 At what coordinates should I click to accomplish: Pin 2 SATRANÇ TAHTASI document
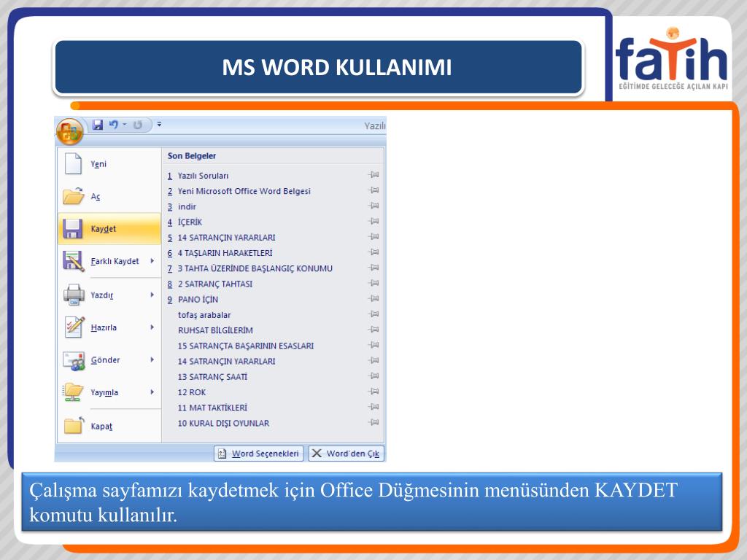(x=374, y=284)
